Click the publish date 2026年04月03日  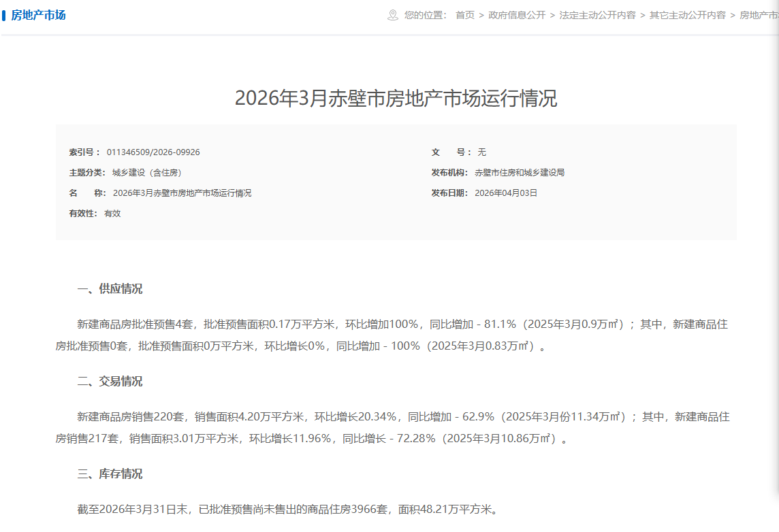(x=506, y=193)
